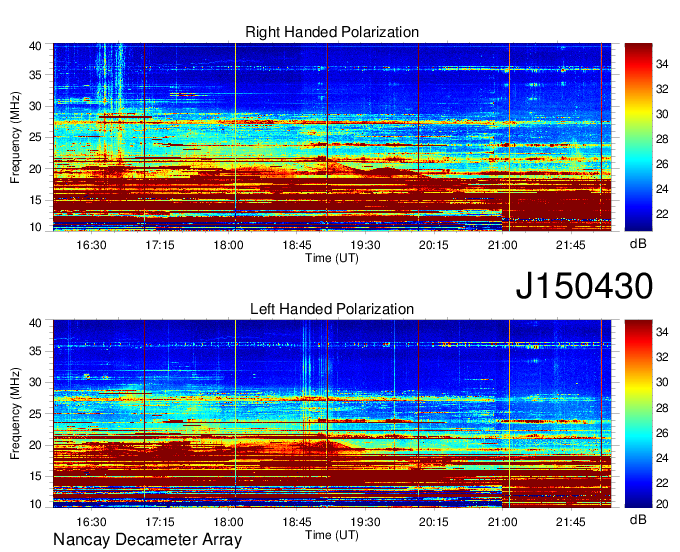Click the 24 value on top colorbar
680x552 pixels.
point(662,189)
